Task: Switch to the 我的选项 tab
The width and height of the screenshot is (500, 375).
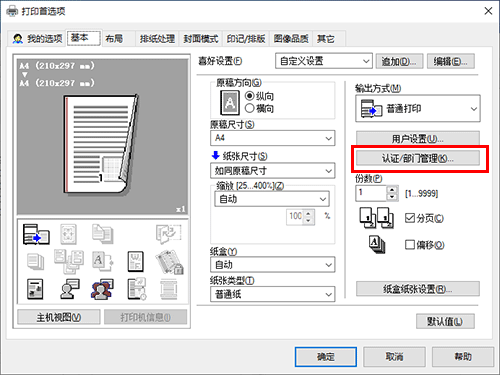Action: pyautogui.click(x=37, y=39)
